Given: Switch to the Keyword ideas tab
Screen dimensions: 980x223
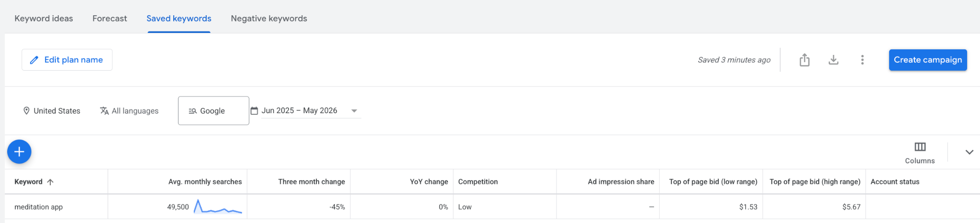Looking at the screenshot, I should [x=44, y=19].
